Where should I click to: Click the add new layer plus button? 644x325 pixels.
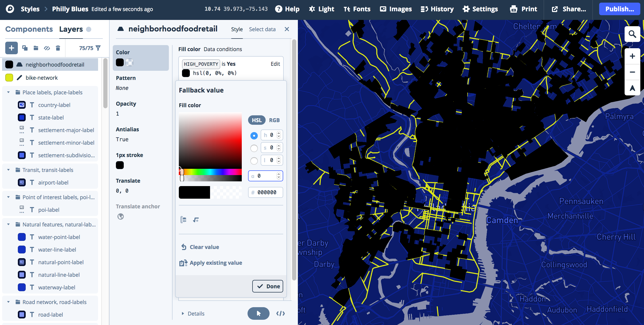(x=12, y=48)
